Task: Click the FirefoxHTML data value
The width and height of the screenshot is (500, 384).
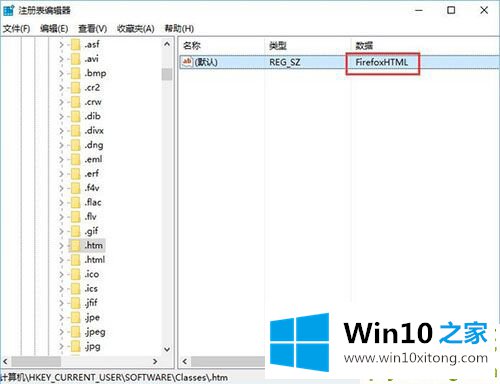Action: coord(382,62)
